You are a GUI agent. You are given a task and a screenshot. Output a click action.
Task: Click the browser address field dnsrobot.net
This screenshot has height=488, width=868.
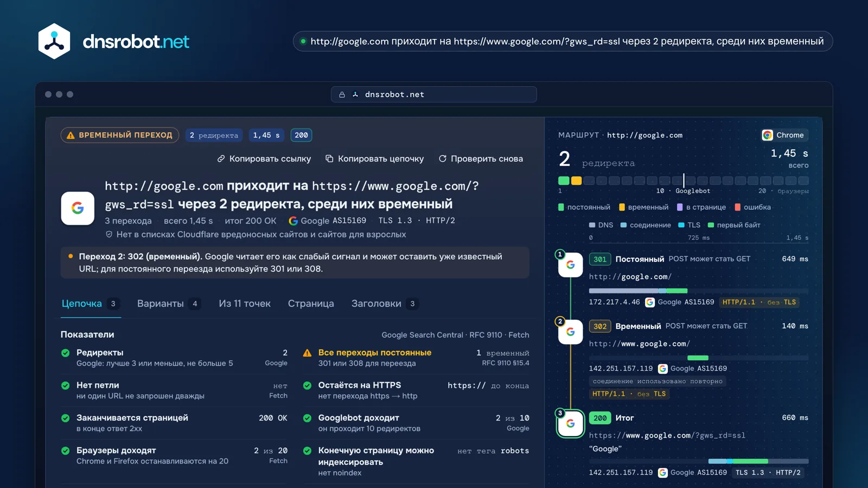point(434,94)
